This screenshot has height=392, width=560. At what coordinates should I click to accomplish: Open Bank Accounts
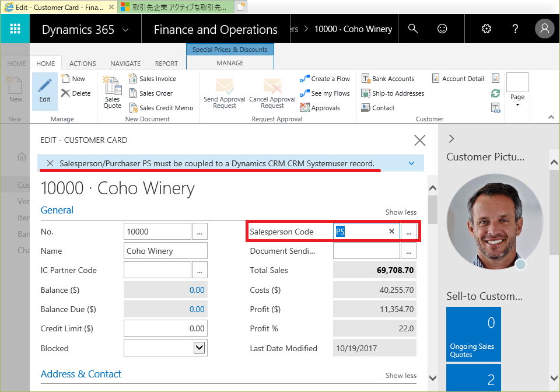pos(388,79)
